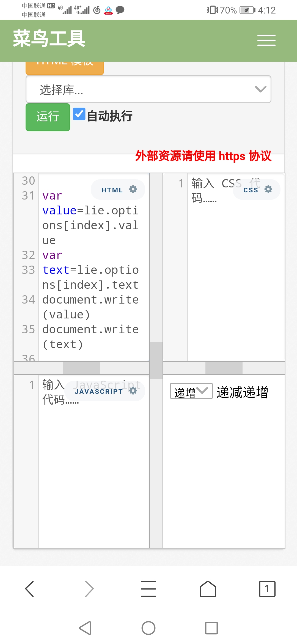Viewport: 297px width, 644px height.
Task: Tap the browser forward arrow
Action: [89, 589]
